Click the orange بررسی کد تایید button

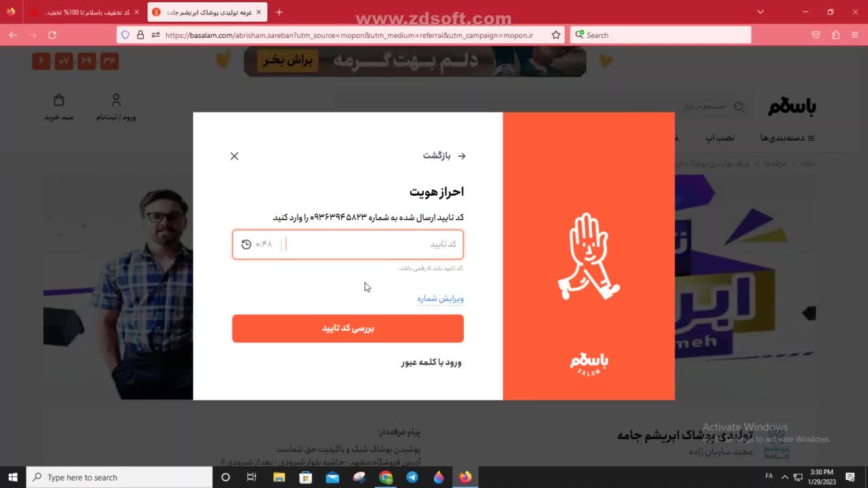click(348, 328)
